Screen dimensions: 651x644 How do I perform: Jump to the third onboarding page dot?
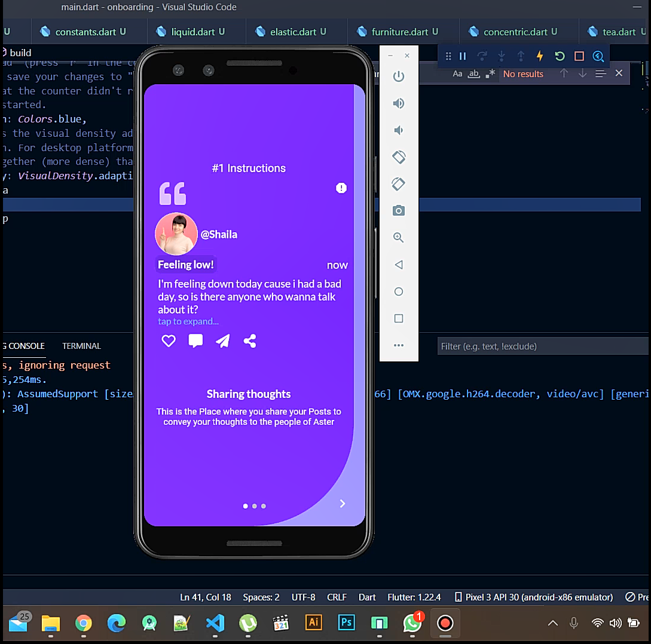pyautogui.click(x=263, y=506)
